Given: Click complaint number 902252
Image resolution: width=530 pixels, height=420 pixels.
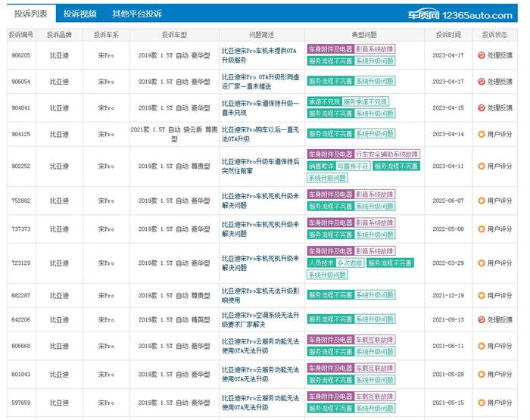Looking at the screenshot, I should coord(21,166).
